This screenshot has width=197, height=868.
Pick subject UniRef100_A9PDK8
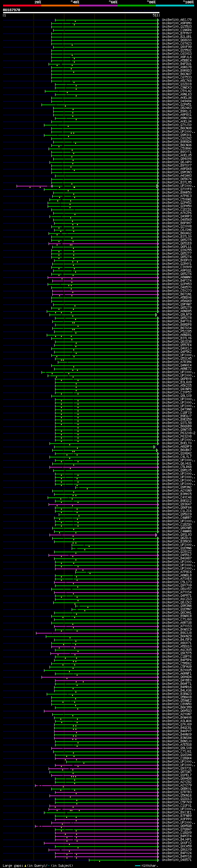coord(177,169)
